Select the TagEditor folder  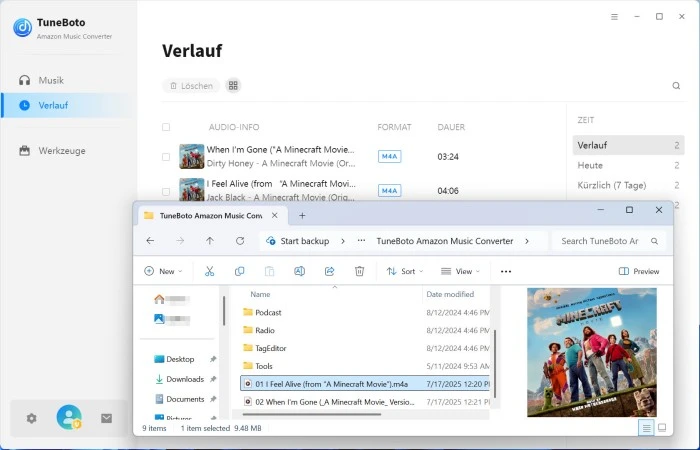point(271,348)
